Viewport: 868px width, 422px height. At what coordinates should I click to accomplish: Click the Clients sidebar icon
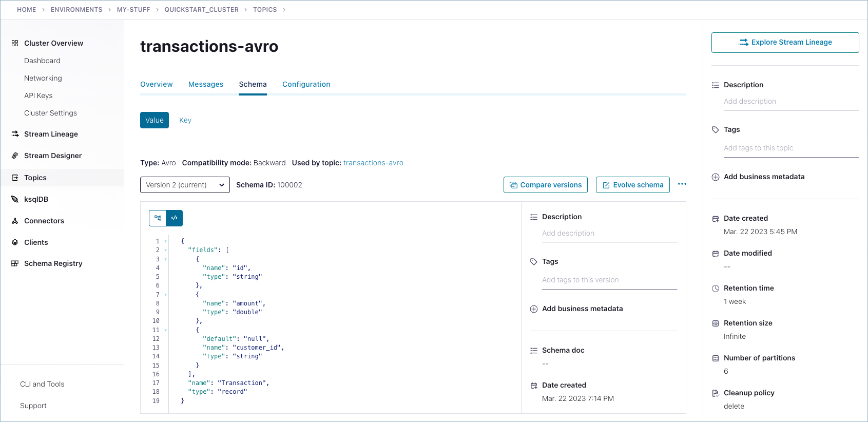pos(15,242)
